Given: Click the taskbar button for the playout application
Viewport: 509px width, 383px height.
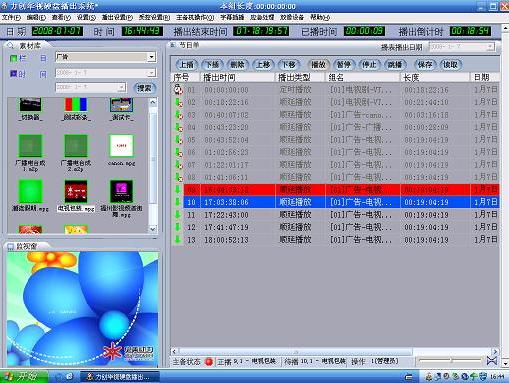Looking at the screenshot, I should (120, 377).
